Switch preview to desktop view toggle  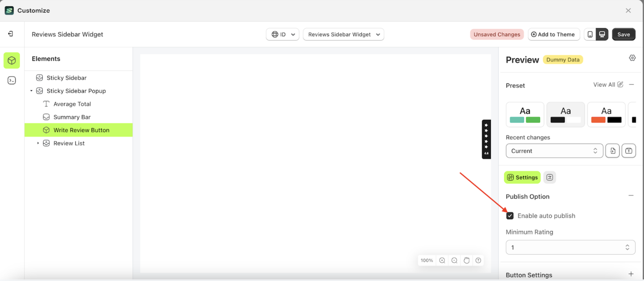(602, 34)
